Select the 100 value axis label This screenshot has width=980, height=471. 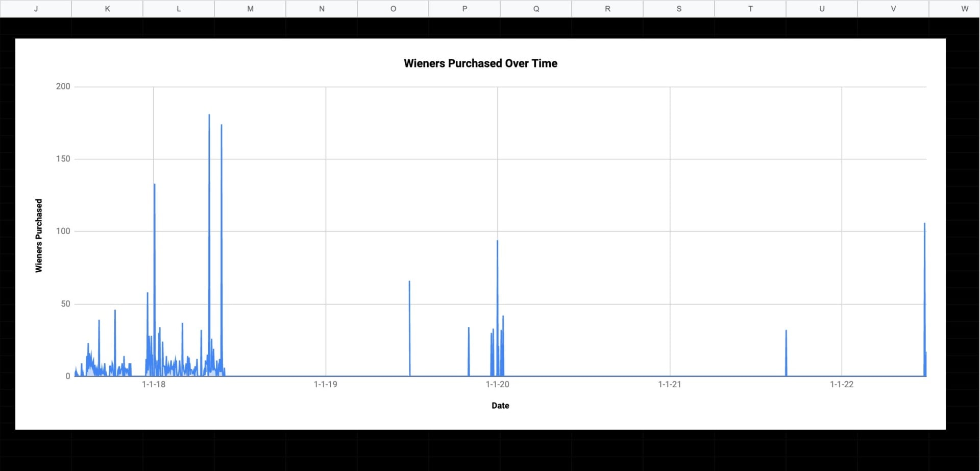[x=63, y=231]
